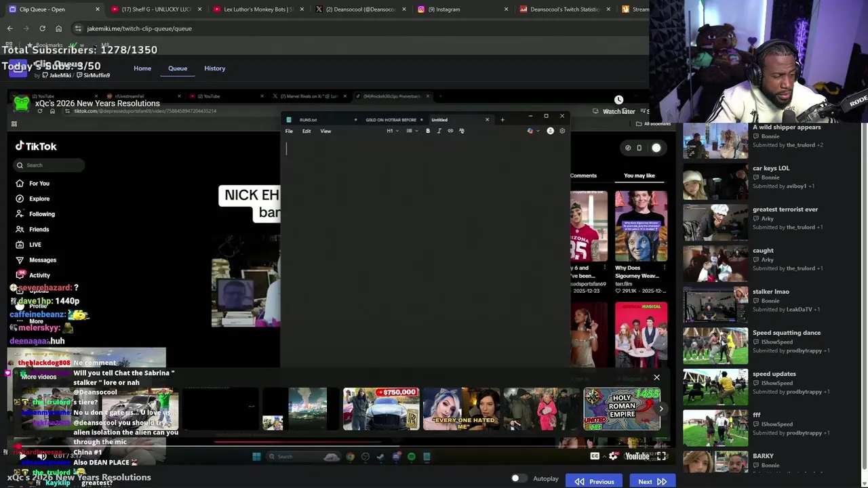Add a new tab in Notepad
Viewport: 868px width, 488px height.
tap(502, 120)
